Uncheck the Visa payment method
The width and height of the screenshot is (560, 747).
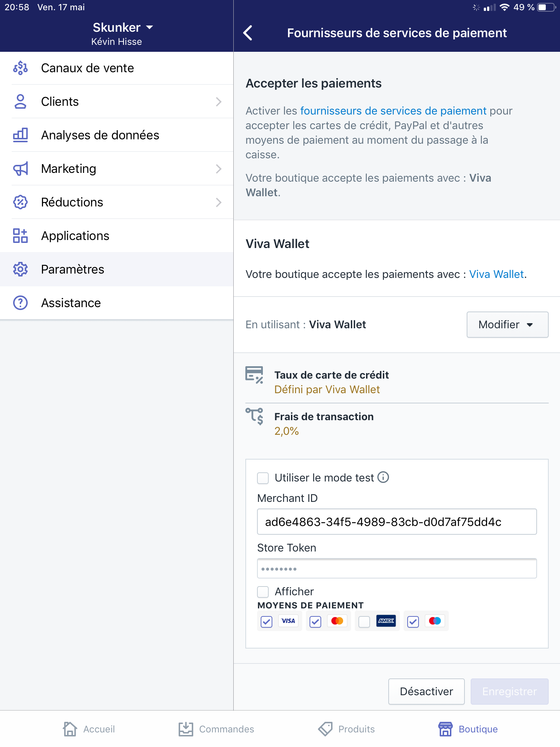tap(267, 621)
